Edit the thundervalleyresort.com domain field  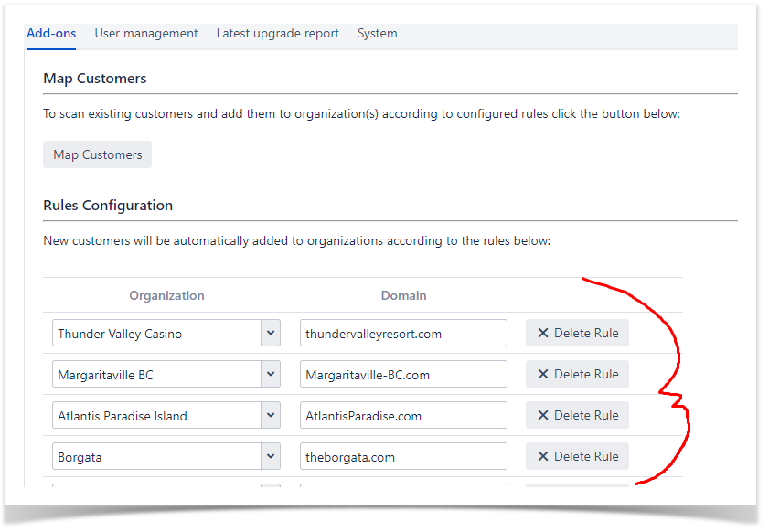(x=402, y=334)
